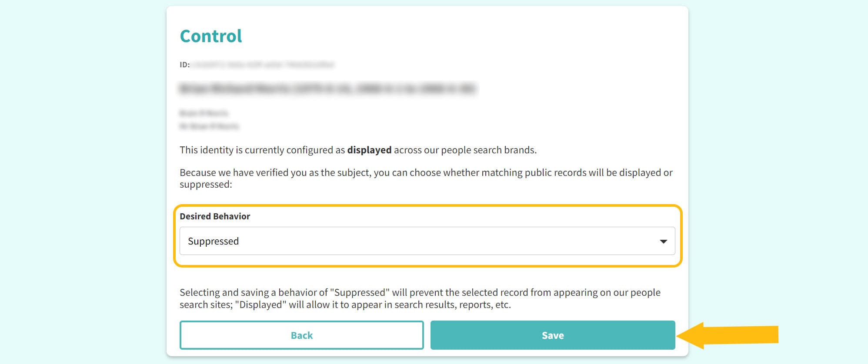Click the bold word displayed in the description
Viewport: 868px width, 364px height.
click(369, 150)
